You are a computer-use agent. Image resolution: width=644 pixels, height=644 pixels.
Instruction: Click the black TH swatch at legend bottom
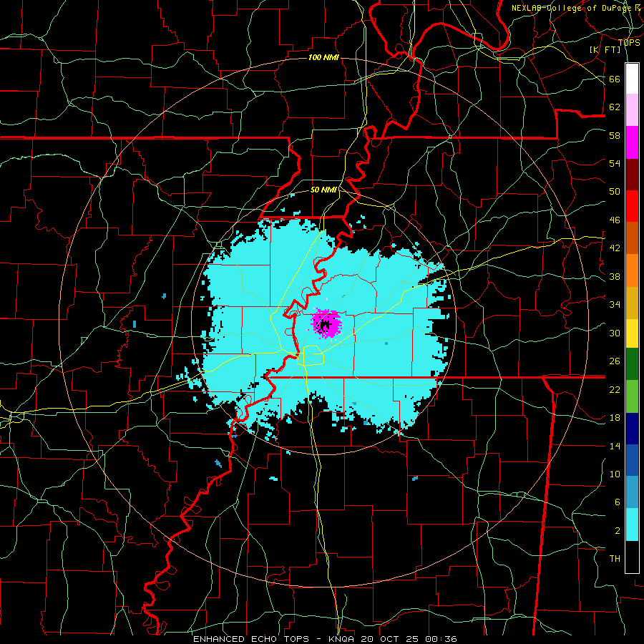[632, 557]
